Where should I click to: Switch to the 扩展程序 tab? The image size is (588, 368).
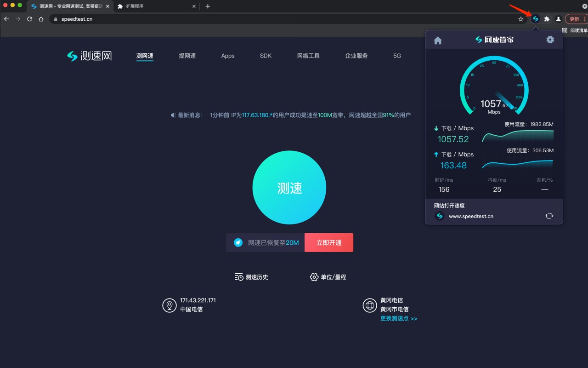156,6
